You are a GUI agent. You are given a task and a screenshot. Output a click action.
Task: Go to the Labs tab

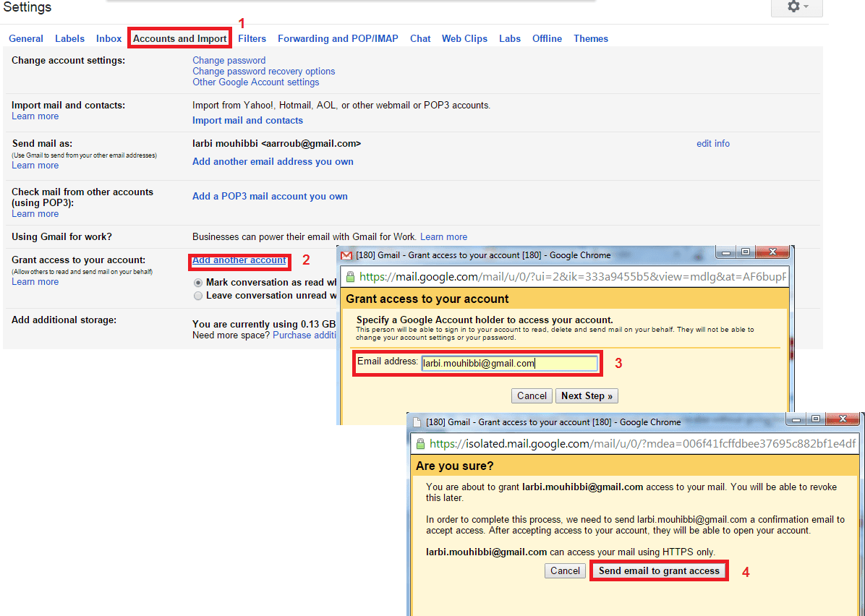pos(510,38)
